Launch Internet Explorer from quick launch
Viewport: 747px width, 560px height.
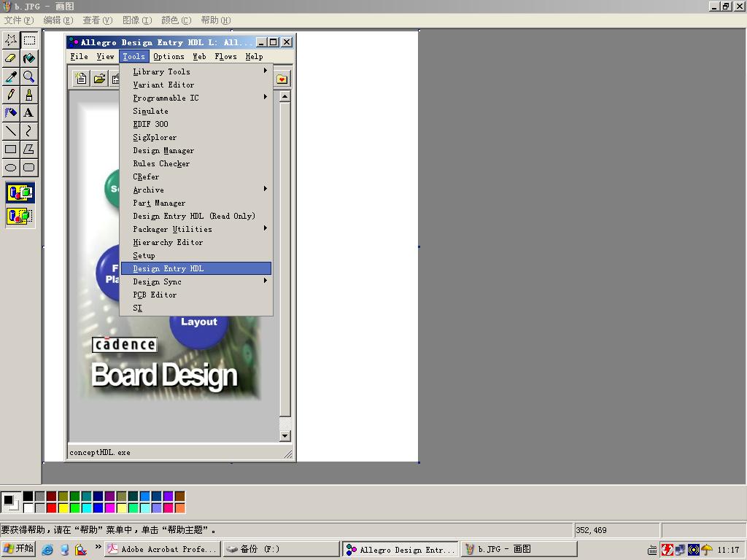(x=47, y=550)
